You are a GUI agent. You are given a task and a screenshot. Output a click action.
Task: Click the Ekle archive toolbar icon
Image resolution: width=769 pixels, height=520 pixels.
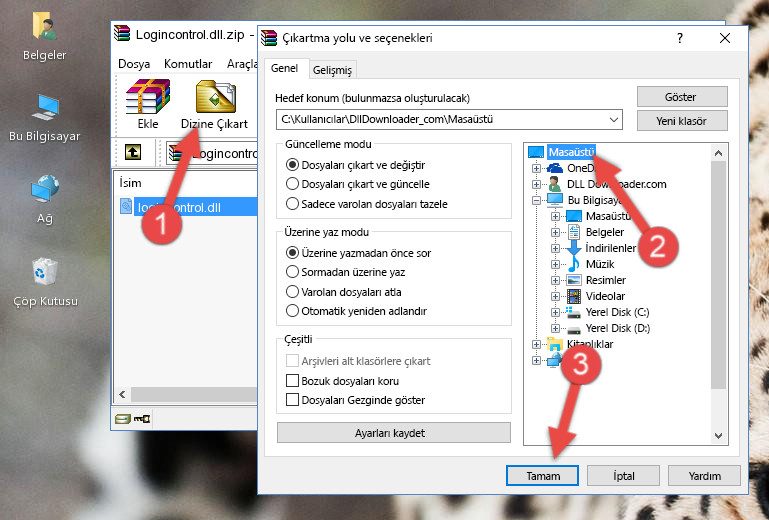tap(147, 104)
